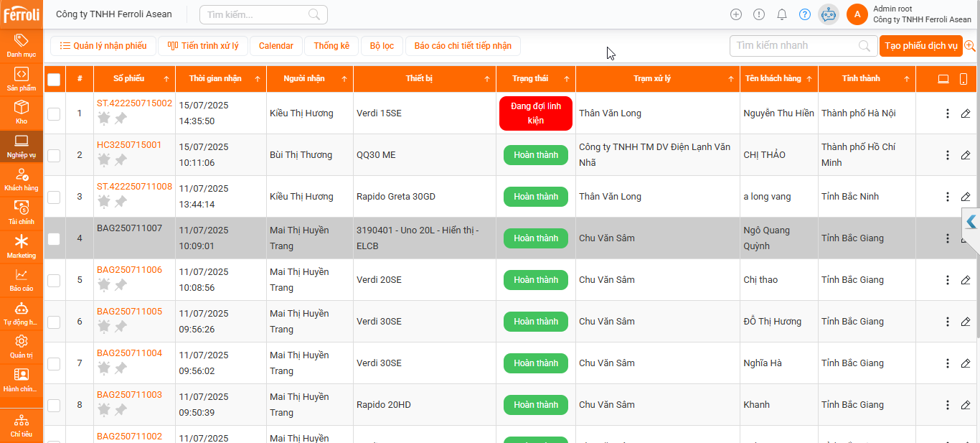980x443 pixels.
Task: Click the chatbot robot icon in header
Action: click(x=829, y=14)
